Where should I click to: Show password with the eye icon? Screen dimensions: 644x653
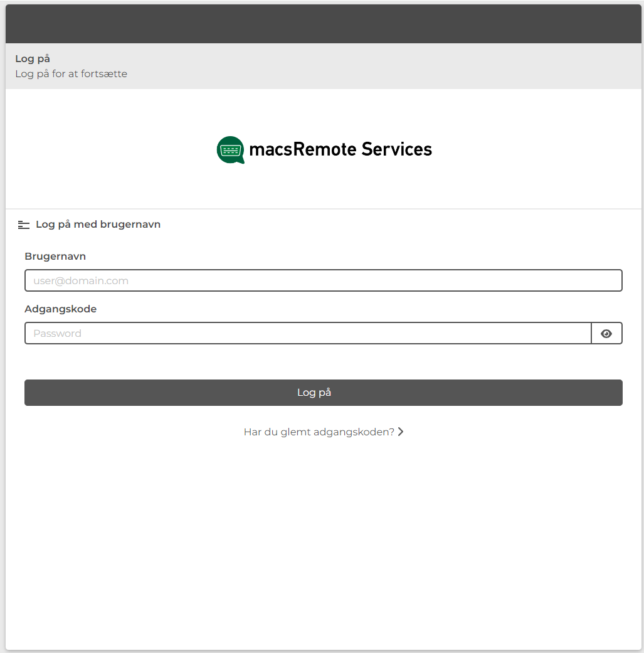tap(606, 333)
